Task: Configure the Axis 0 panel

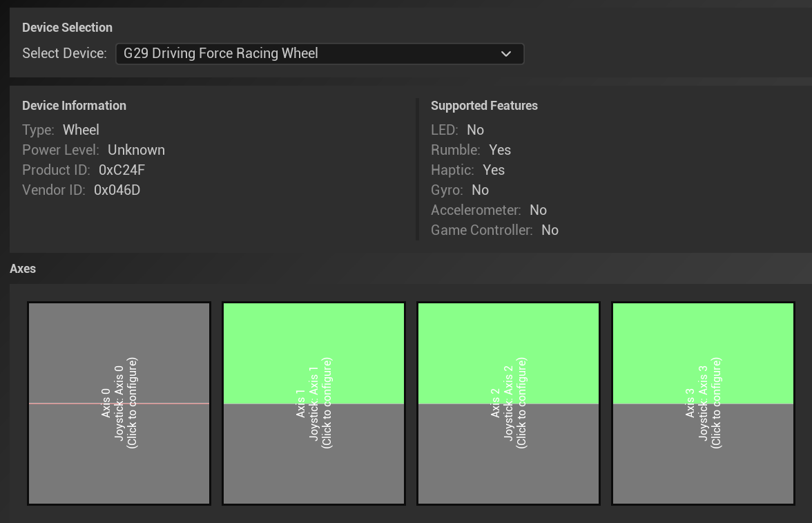Action: click(119, 403)
